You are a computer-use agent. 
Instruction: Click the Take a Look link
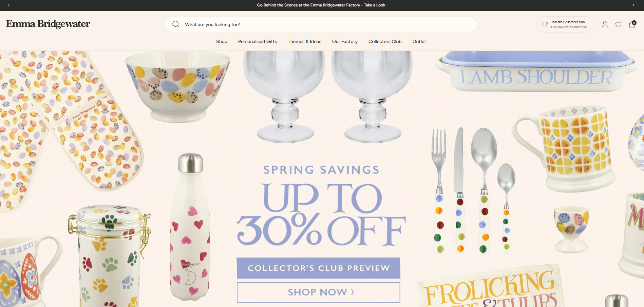coord(374,5)
